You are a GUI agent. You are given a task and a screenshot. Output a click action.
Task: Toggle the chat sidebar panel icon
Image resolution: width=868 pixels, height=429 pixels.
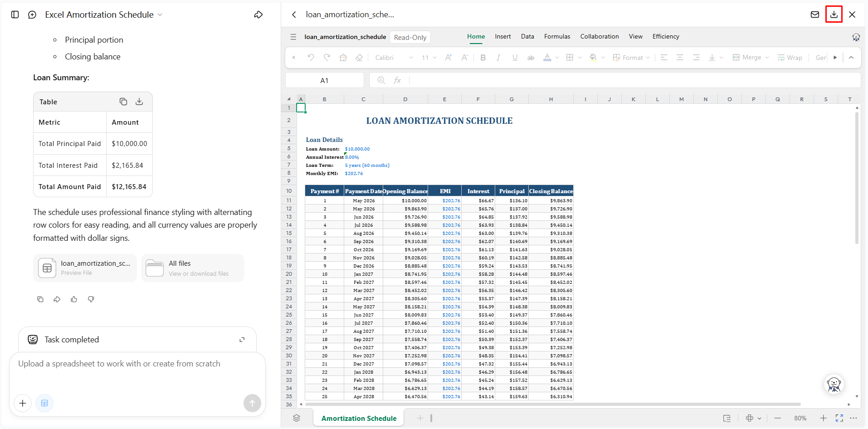coord(15,15)
